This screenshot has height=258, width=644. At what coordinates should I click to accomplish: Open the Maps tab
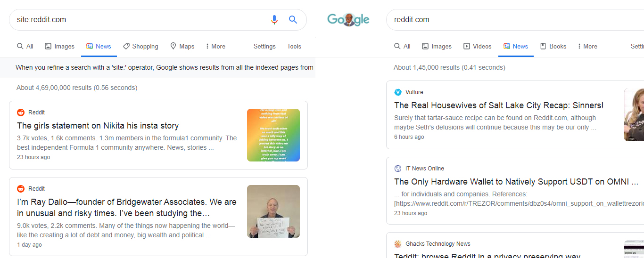182,46
